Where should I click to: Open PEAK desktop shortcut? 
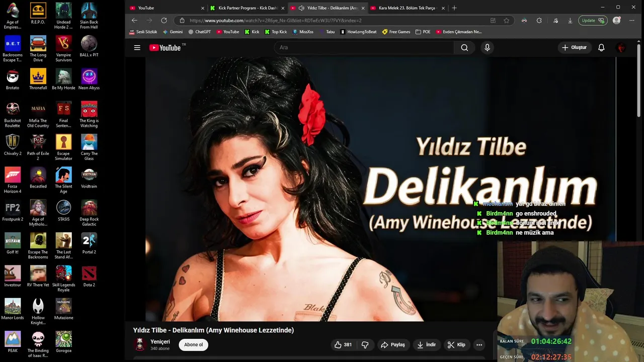[13, 342]
